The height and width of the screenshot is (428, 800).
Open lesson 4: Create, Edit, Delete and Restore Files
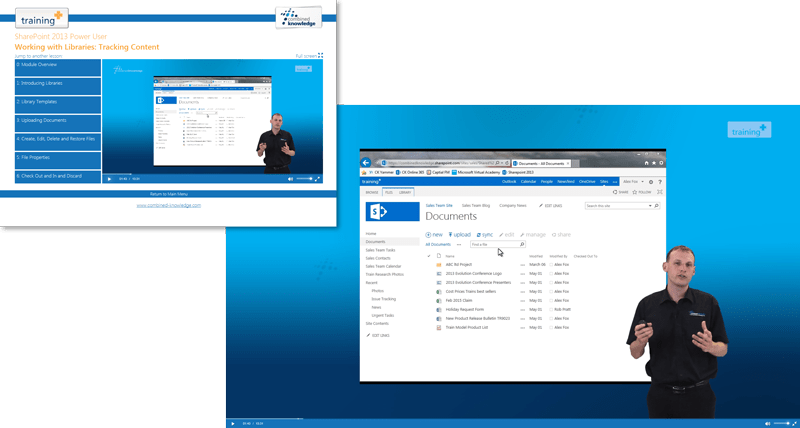pos(58,141)
